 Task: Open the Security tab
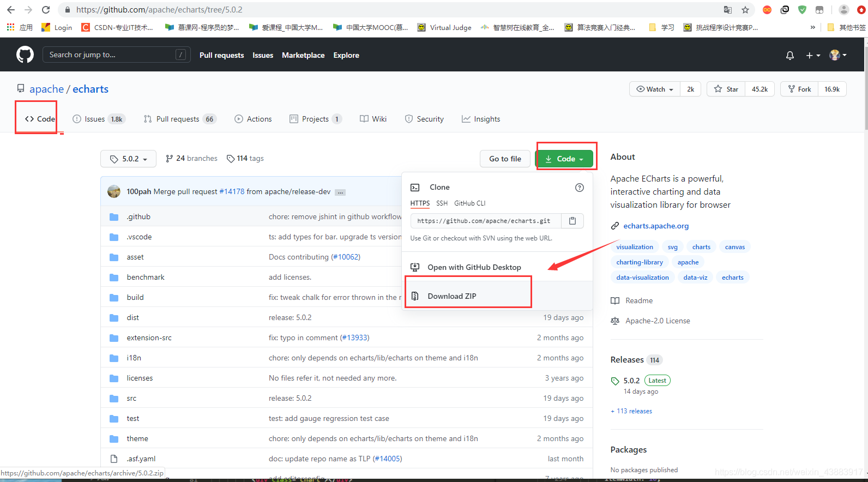(424, 119)
